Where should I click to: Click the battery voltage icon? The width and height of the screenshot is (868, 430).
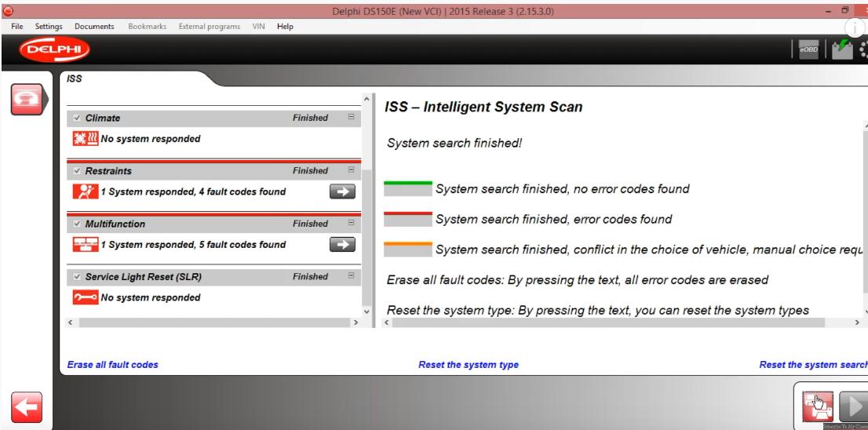pos(842,49)
